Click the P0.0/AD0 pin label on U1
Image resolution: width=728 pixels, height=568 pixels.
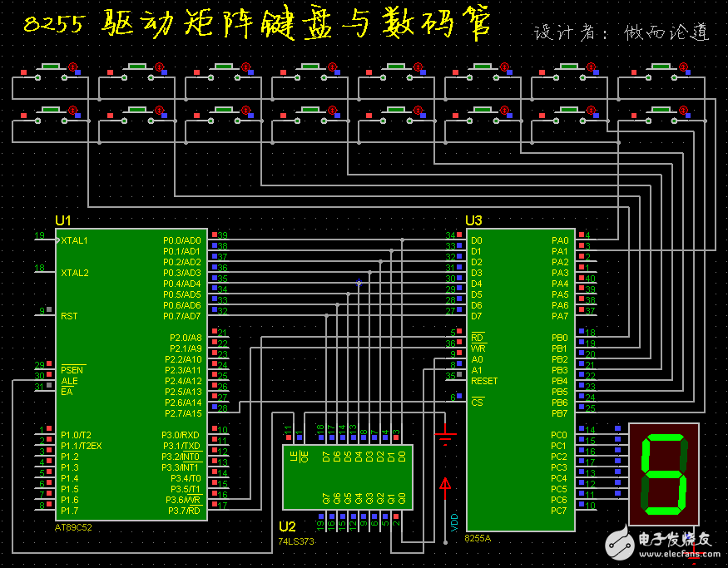(181, 240)
